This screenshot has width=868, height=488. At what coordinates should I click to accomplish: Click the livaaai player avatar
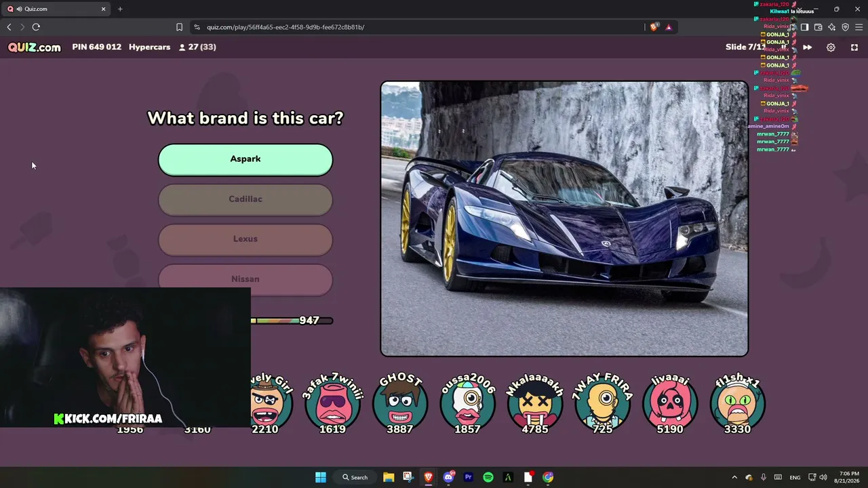pos(670,403)
